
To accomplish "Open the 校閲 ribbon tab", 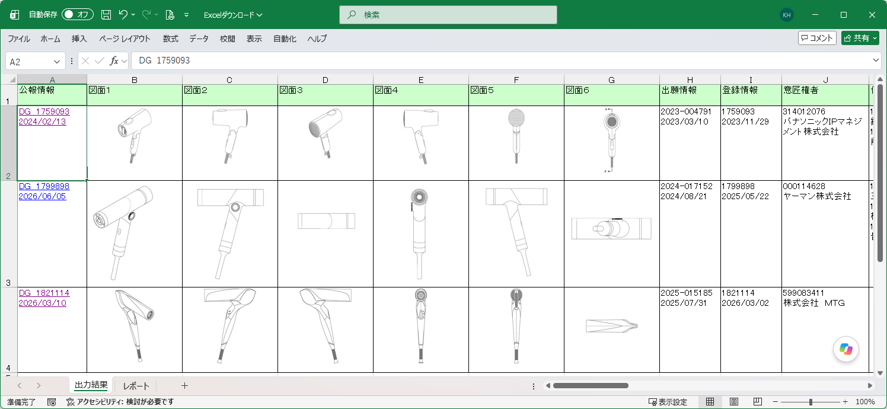I will coord(227,38).
